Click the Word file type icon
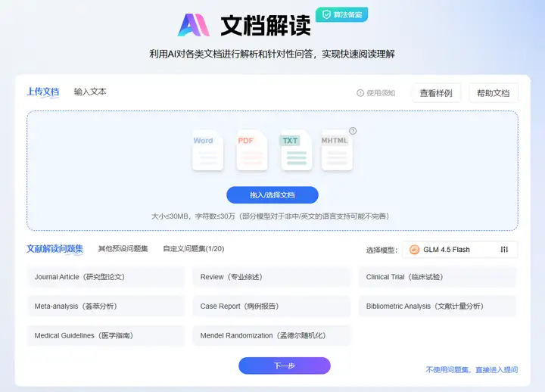The image size is (545, 392). [x=207, y=150]
